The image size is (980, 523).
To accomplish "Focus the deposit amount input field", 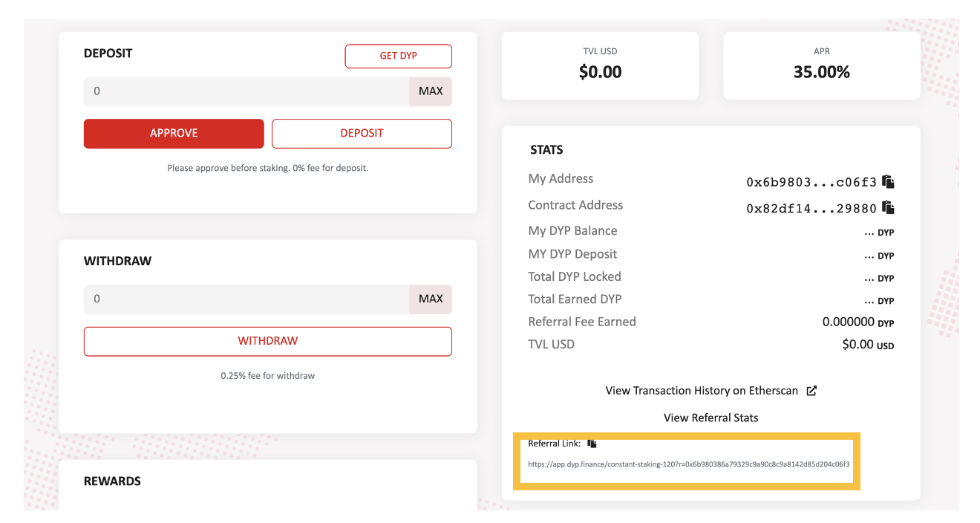I will point(246,91).
